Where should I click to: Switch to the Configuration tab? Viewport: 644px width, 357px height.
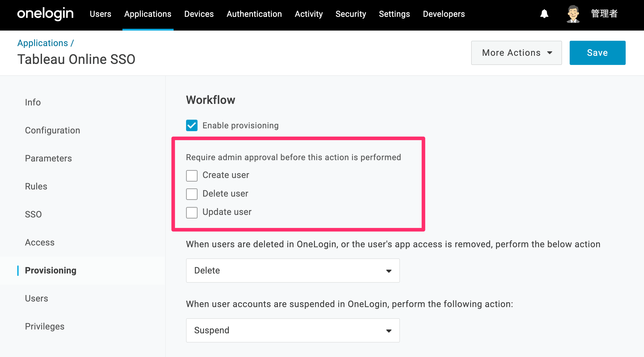pyautogui.click(x=52, y=130)
